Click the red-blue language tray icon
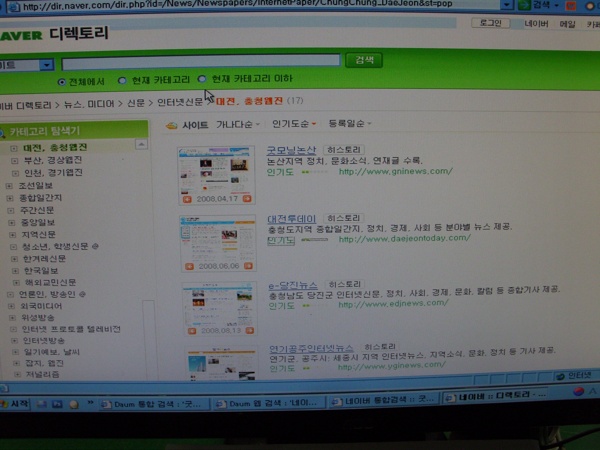600x450 pixels. click(579, 391)
